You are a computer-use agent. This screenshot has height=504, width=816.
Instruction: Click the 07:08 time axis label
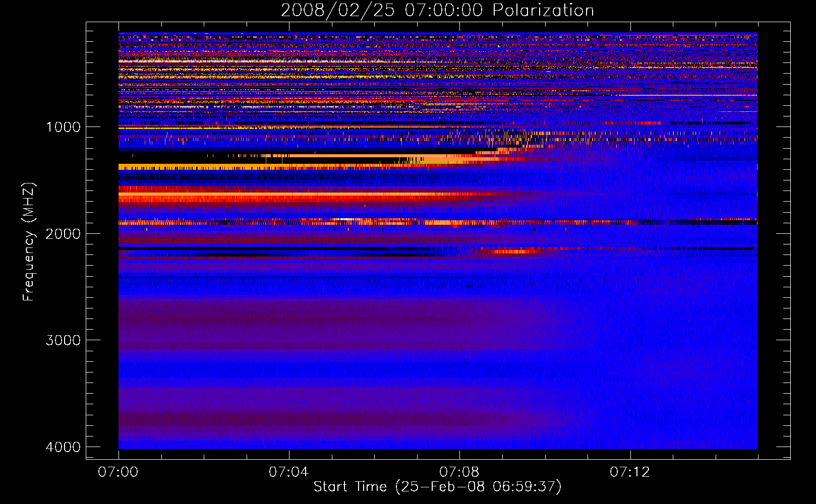(459, 472)
